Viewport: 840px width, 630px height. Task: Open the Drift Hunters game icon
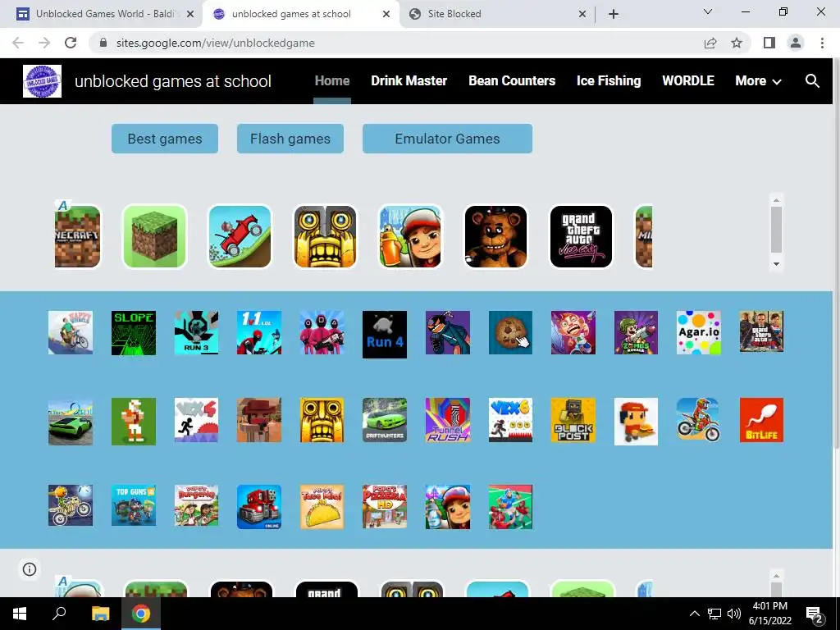(x=385, y=420)
